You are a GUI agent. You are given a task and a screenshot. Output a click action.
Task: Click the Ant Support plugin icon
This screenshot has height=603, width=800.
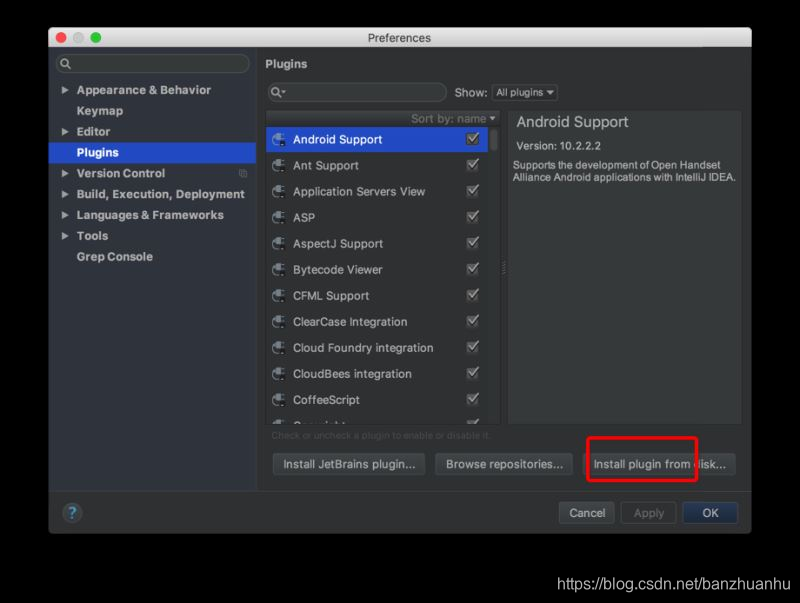279,165
